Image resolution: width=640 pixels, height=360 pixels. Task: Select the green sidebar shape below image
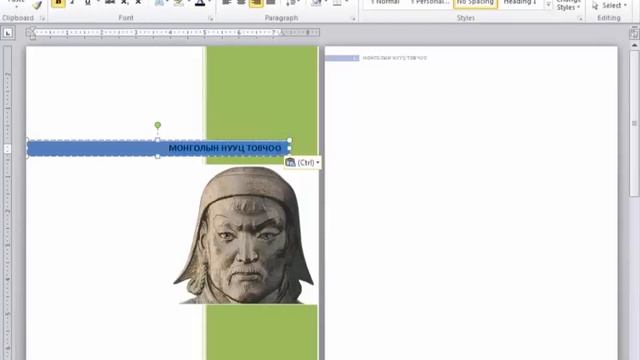coord(262,332)
